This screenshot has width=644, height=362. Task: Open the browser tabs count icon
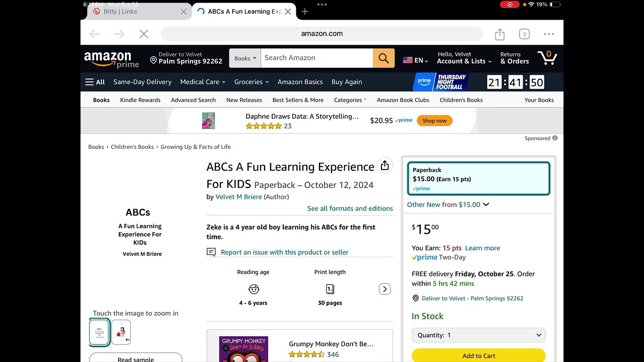pos(524,34)
